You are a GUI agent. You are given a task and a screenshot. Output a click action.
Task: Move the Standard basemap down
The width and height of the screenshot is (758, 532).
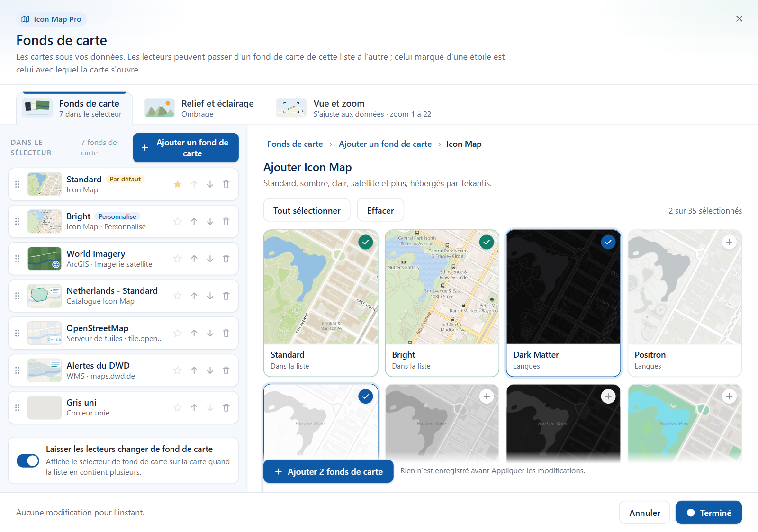(x=210, y=184)
